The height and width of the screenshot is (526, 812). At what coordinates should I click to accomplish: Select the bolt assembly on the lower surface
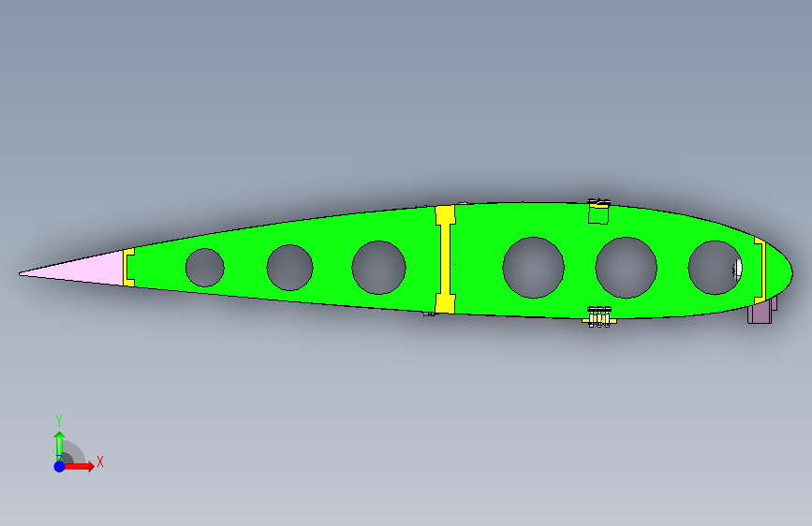[599, 317]
